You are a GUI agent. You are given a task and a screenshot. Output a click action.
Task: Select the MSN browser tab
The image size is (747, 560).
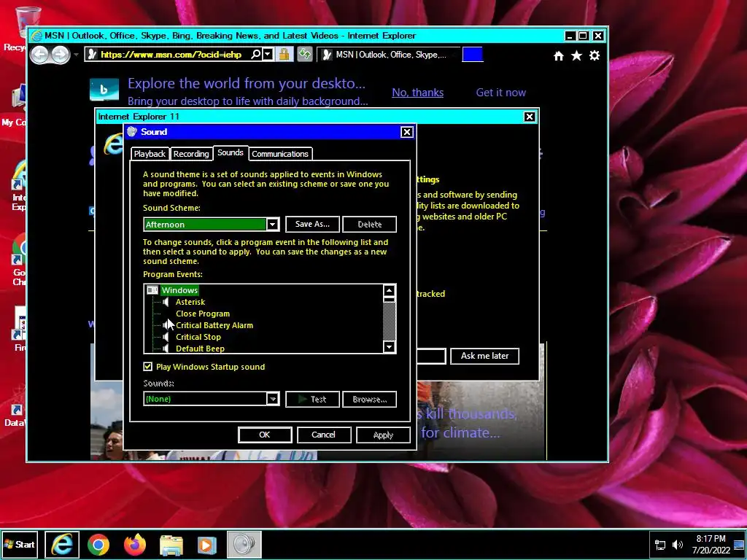pos(388,54)
